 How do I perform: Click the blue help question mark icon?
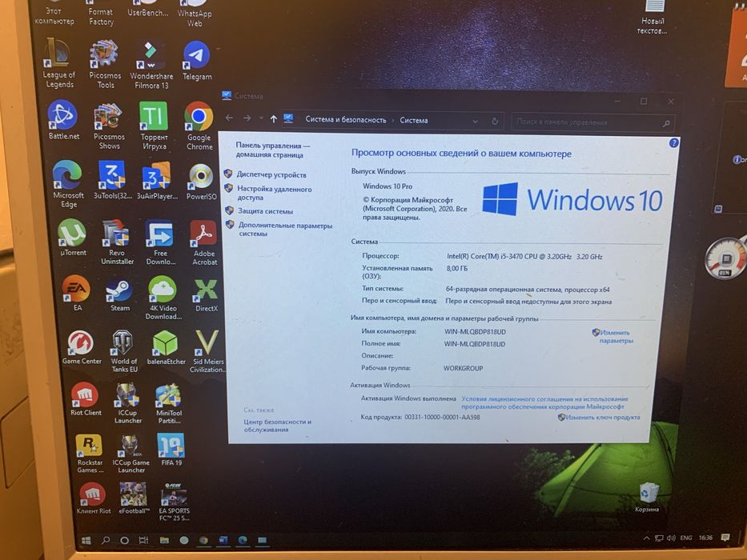coord(673,143)
